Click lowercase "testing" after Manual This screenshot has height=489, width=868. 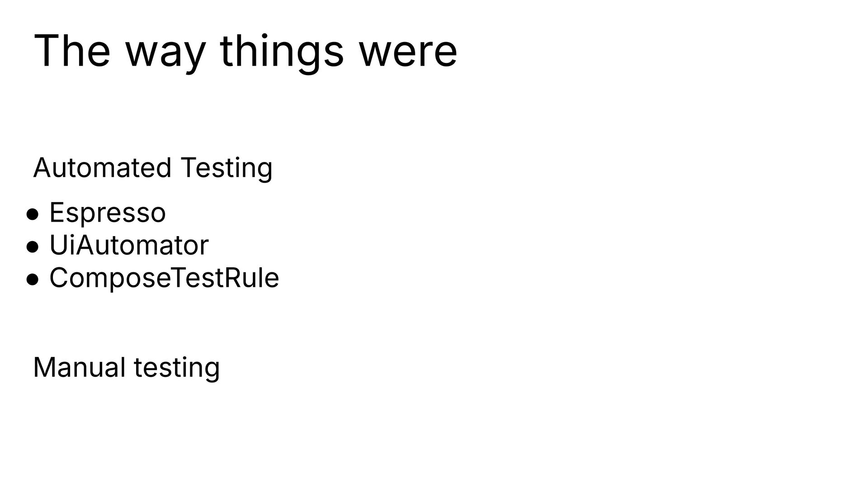(x=177, y=368)
